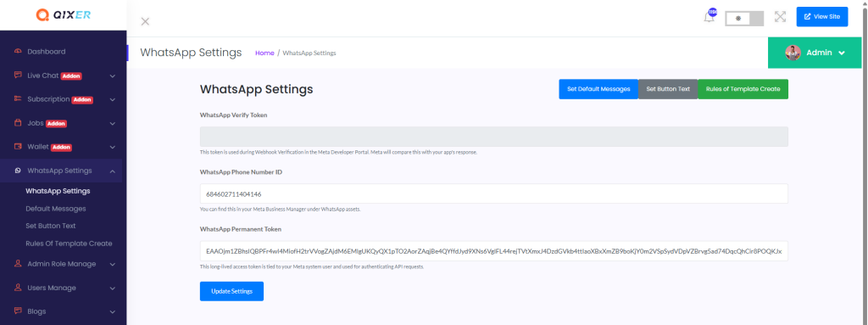Click the notification bell icon
This screenshot has height=325, width=868.
pyautogui.click(x=709, y=17)
